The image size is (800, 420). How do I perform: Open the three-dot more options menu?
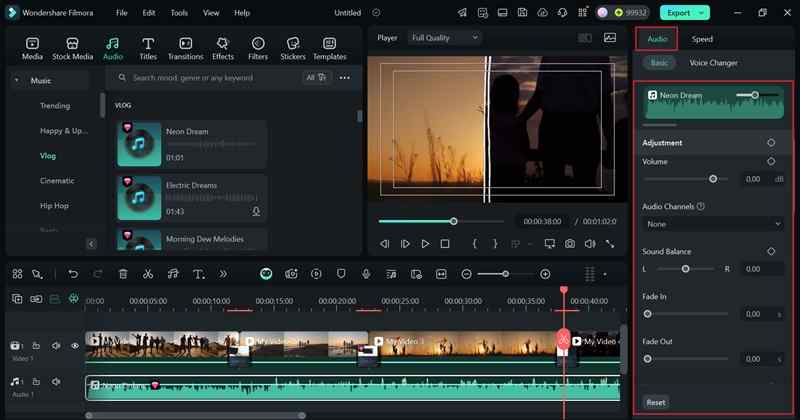[345, 78]
